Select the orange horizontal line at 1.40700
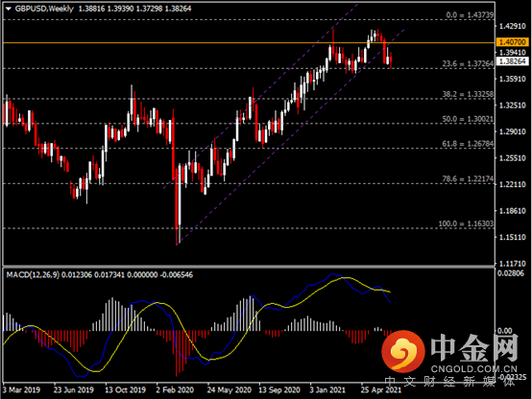This screenshot has height=399, width=532. point(249,43)
